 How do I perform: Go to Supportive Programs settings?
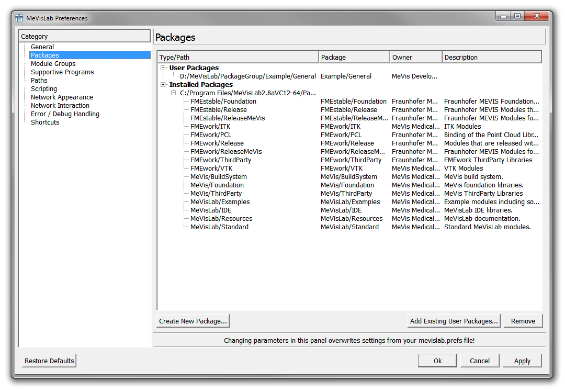coord(62,72)
